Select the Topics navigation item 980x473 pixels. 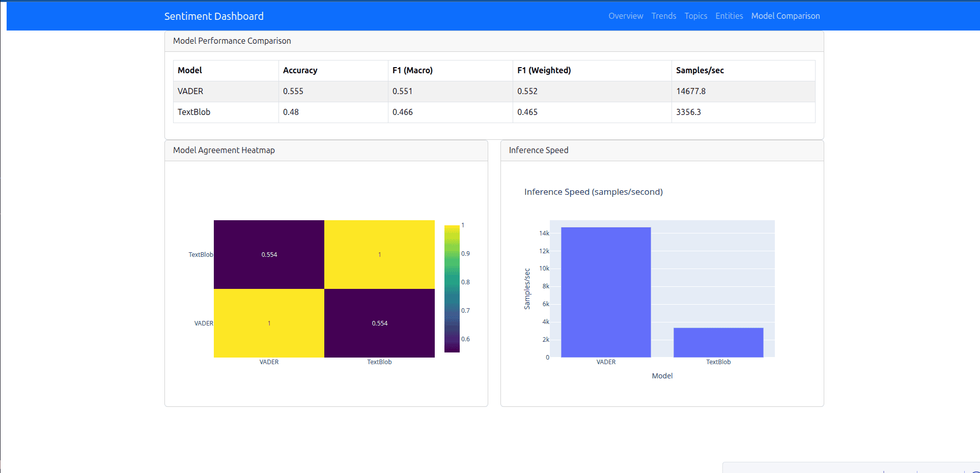tap(695, 16)
